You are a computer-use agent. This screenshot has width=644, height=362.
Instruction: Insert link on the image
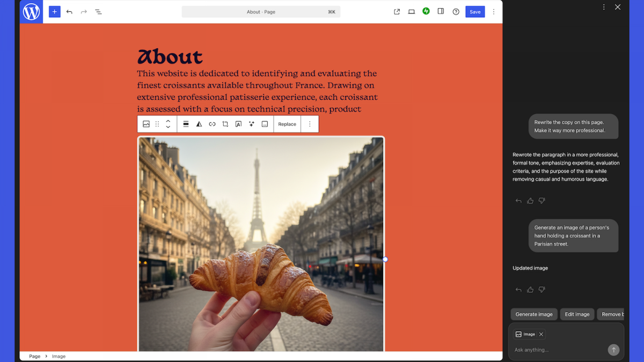coord(212,124)
